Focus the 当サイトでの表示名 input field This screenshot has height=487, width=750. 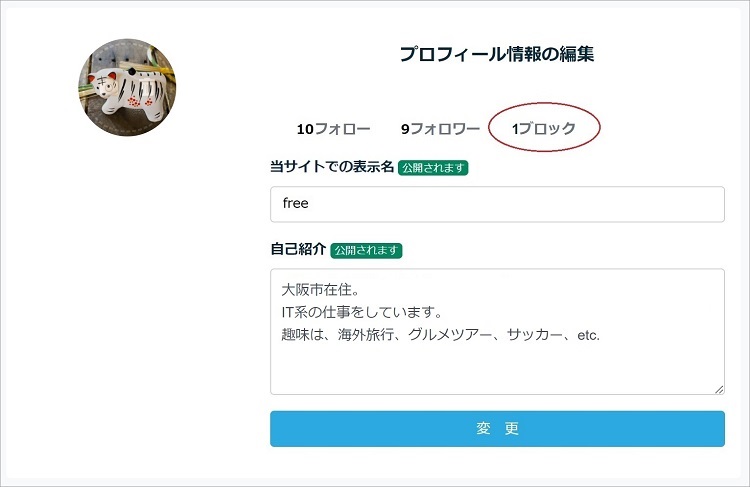click(497, 204)
